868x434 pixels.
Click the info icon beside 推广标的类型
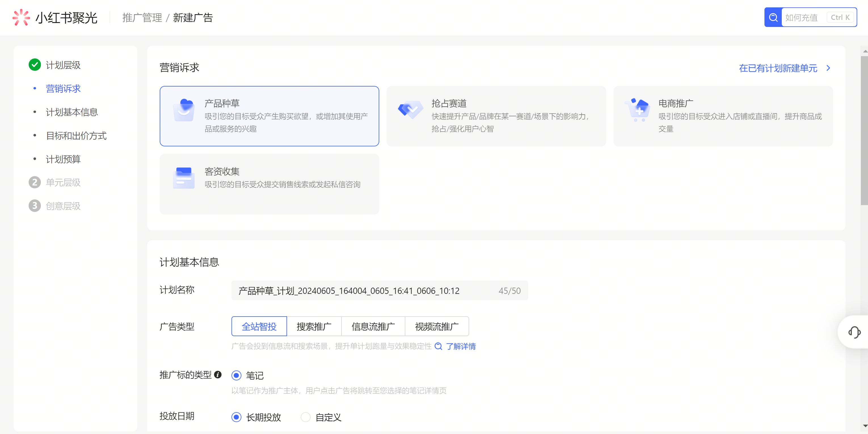coord(218,374)
